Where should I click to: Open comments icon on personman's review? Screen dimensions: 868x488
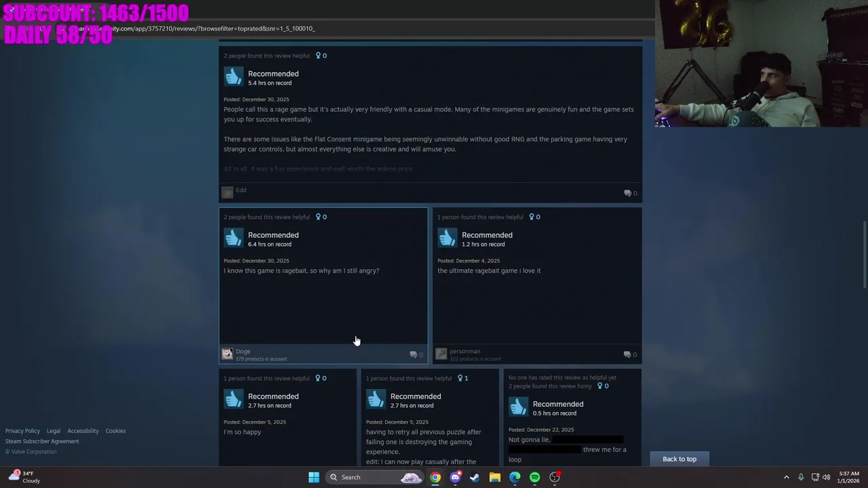[627, 354]
